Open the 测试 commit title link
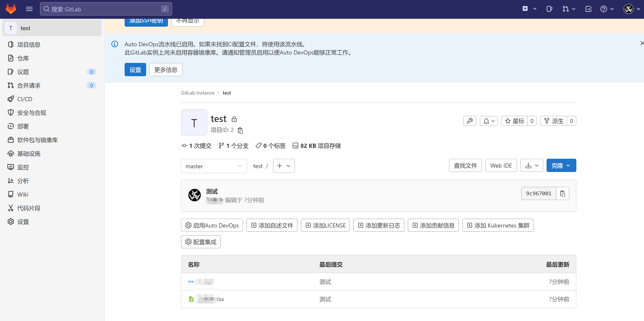The width and height of the screenshot is (644, 321). click(212, 191)
